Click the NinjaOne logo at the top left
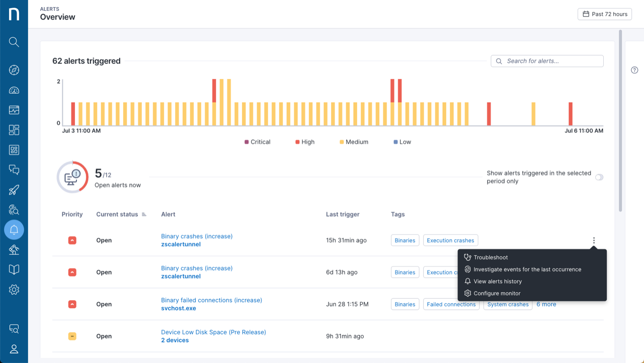Image resolution: width=644 pixels, height=363 pixels. point(14,14)
